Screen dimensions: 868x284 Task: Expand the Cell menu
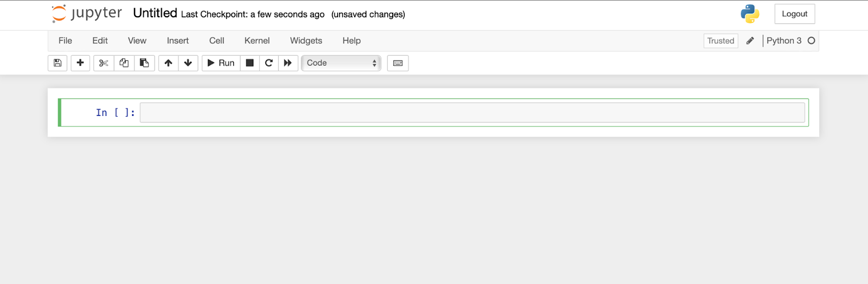(216, 41)
